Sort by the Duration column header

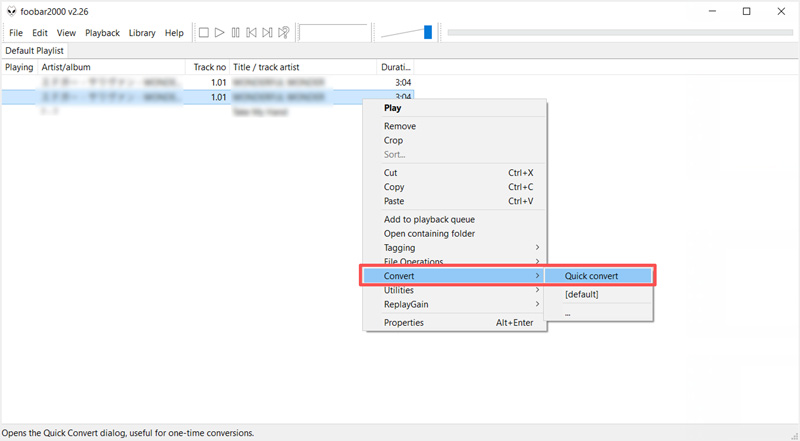(395, 67)
